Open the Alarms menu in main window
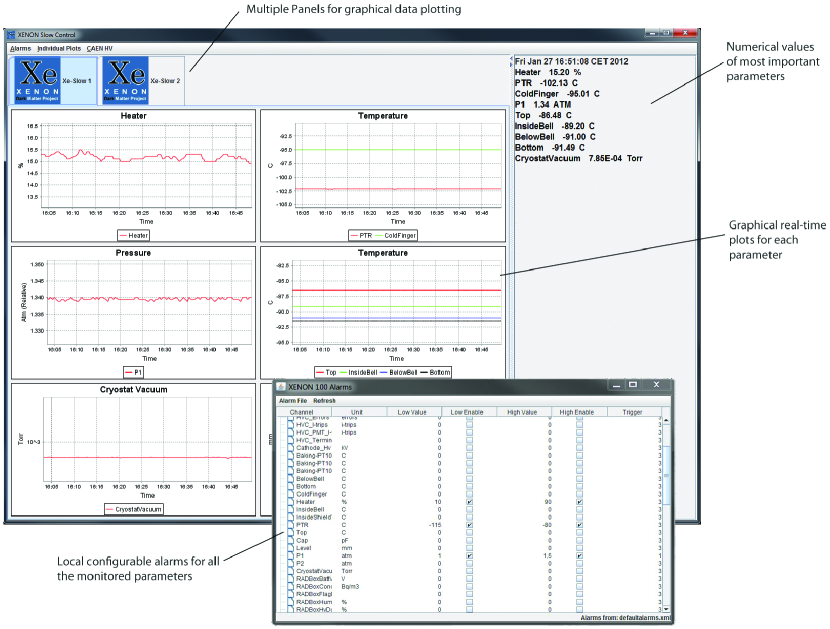 tap(20, 48)
